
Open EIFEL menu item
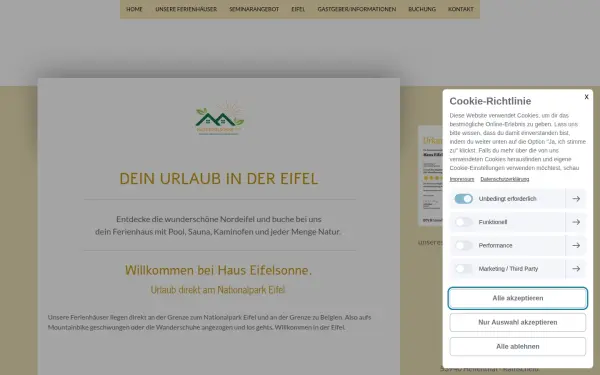click(x=298, y=9)
